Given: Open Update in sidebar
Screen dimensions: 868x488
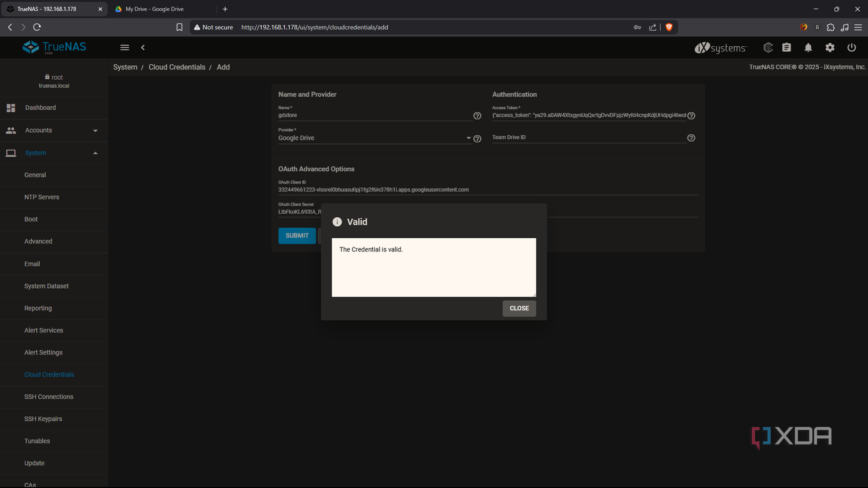Looking at the screenshot, I should (x=35, y=464).
